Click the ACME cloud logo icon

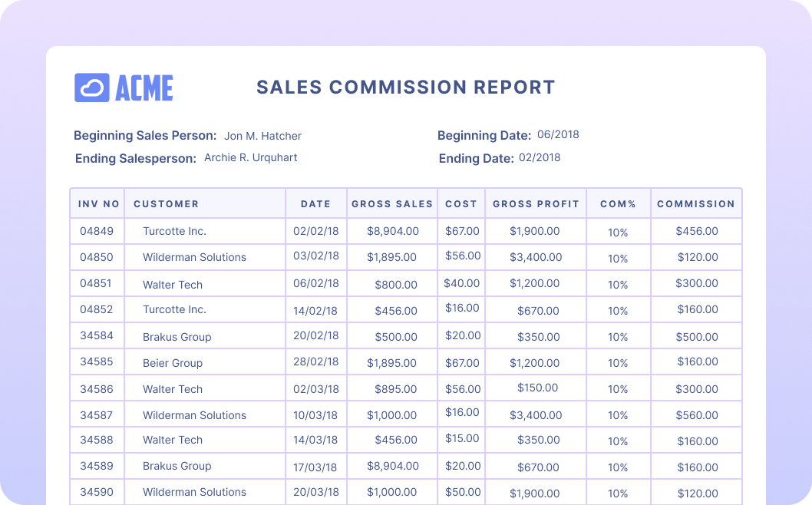91,88
